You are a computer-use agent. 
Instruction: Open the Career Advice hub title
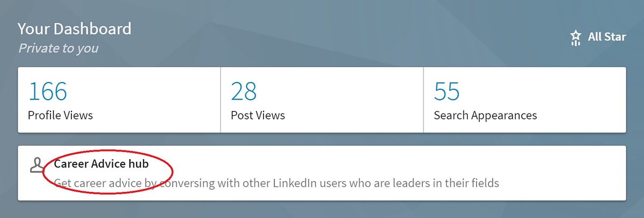[101, 163]
